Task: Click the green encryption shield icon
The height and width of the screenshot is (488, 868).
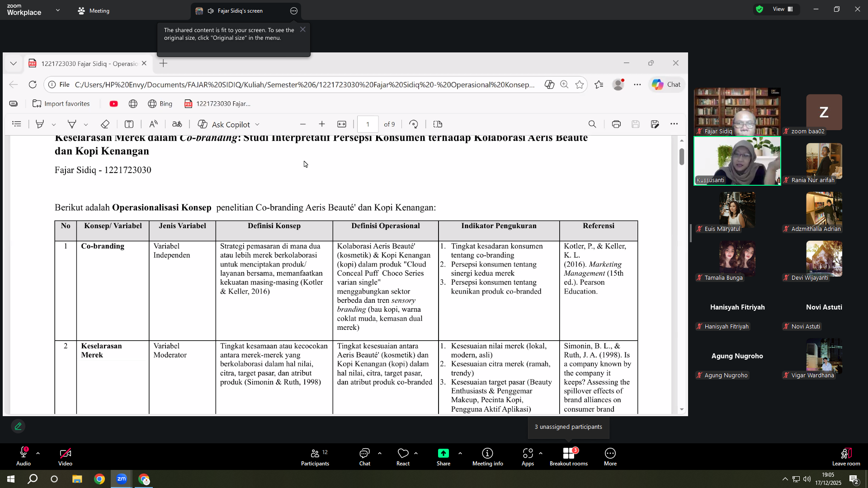Action: pos(759,9)
